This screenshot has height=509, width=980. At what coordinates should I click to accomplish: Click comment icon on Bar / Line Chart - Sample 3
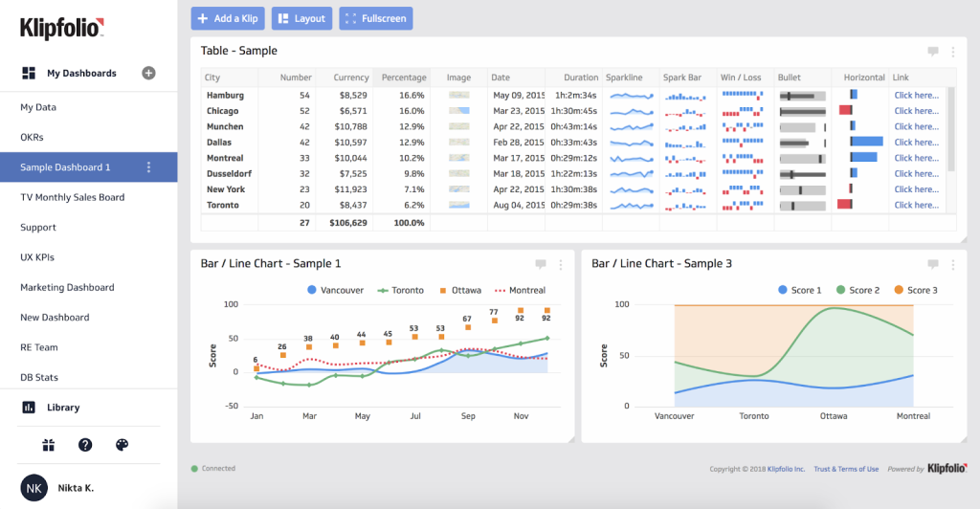(x=933, y=264)
